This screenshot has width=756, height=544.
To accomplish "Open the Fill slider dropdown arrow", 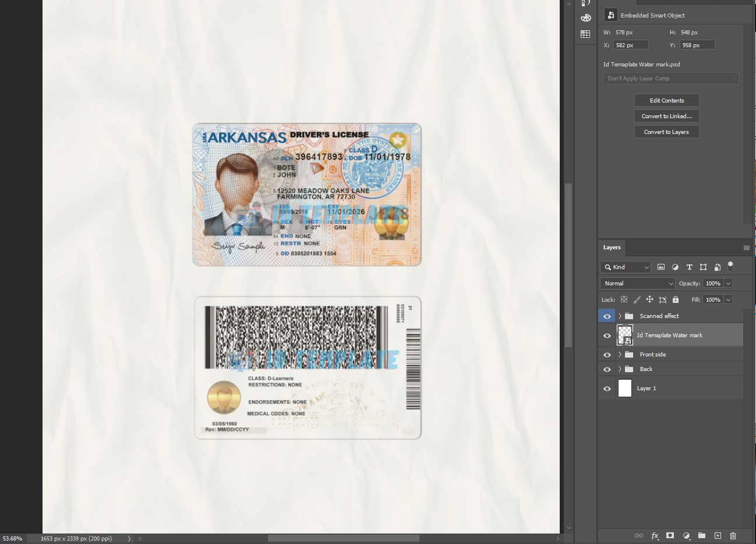I will 728,299.
